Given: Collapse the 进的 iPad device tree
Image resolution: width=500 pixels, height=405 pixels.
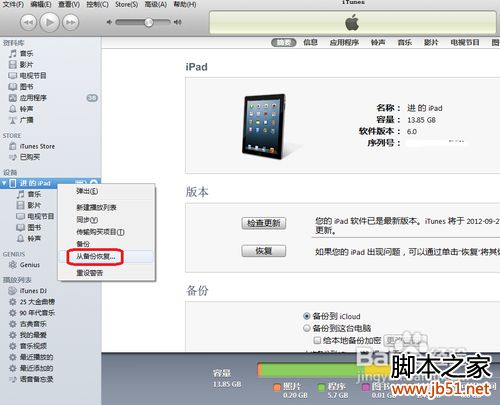Looking at the screenshot, I should (4, 183).
